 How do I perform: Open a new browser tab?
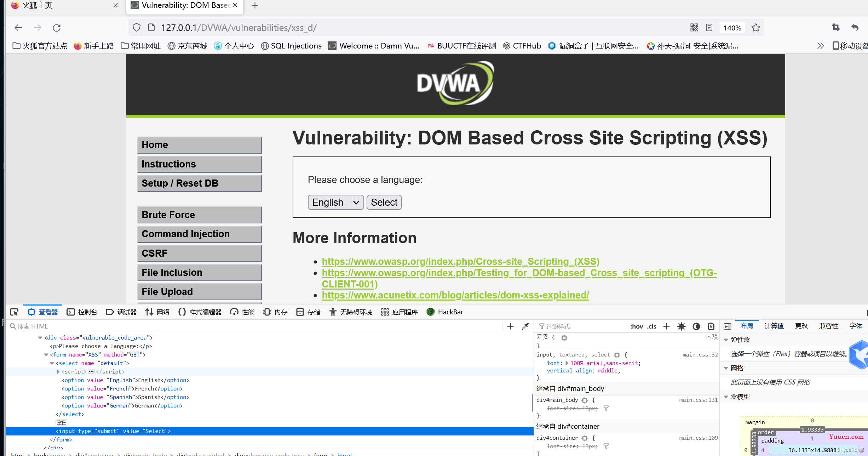pos(255,5)
